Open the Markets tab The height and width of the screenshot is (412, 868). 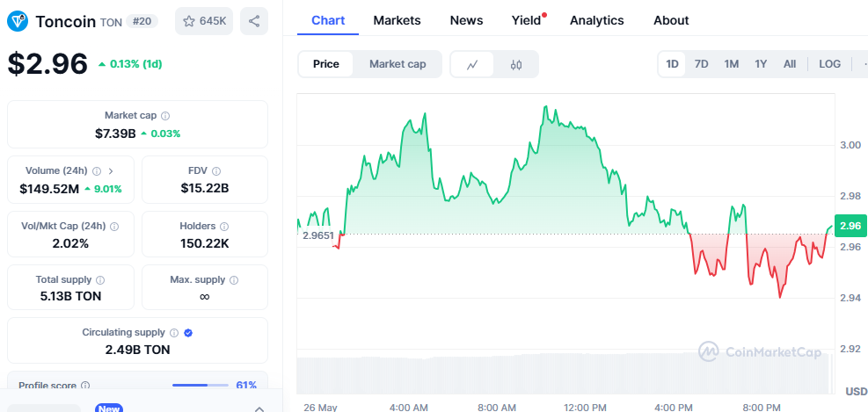click(397, 20)
